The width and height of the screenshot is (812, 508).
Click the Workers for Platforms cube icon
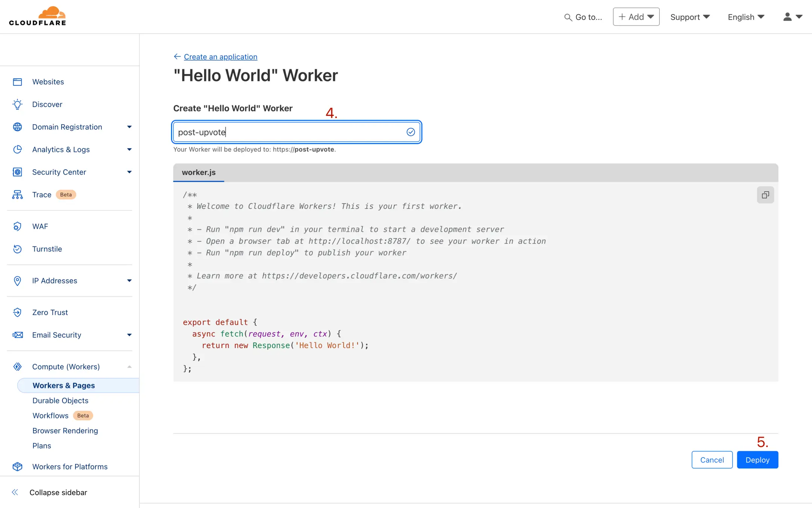pyautogui.click(x=17, y=467)
